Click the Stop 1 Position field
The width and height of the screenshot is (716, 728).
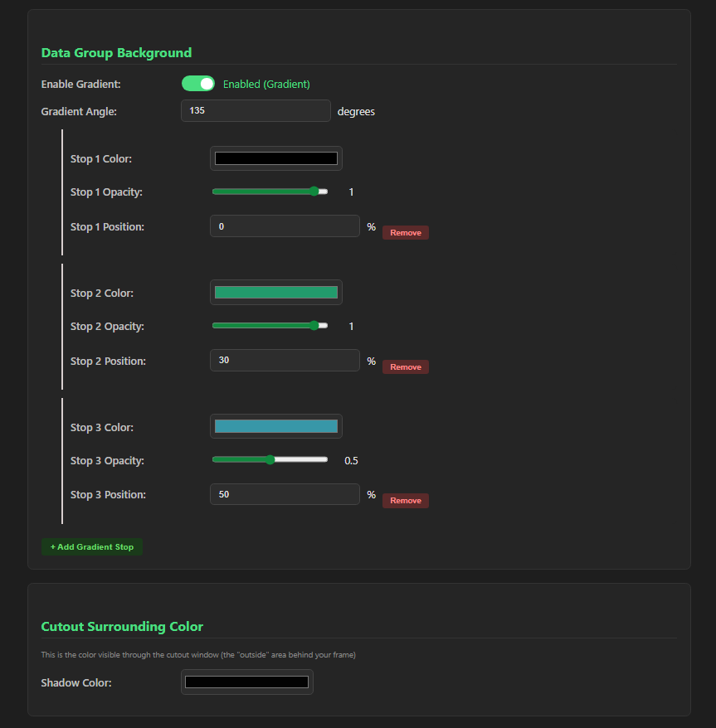point(285,226)
